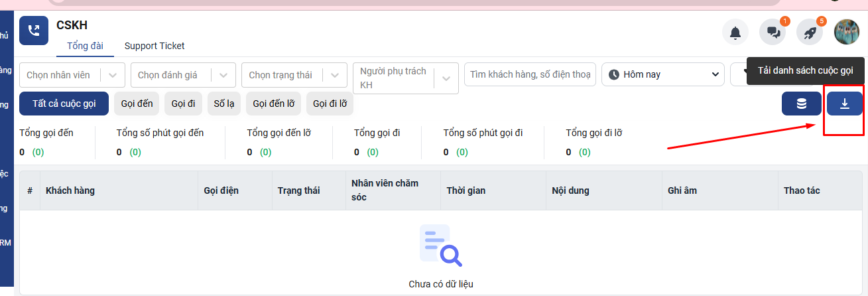Click the CSKH phone call icon

coord(34,31)
